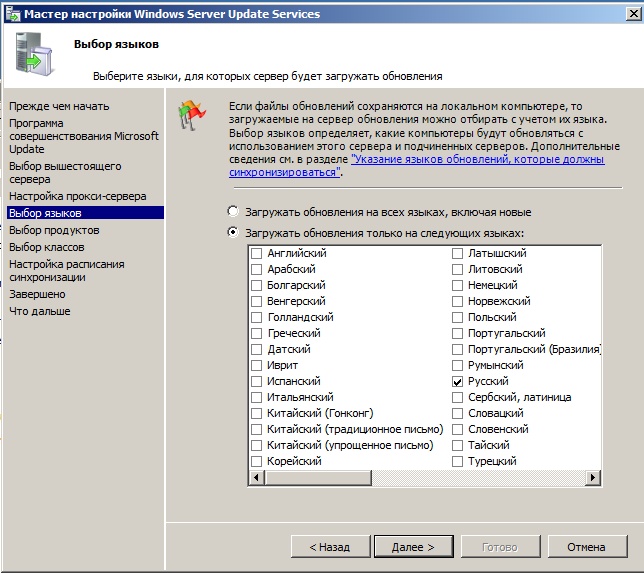Viewport: 644px width, 573px height.
Task: Select highlighted 'Выбор языков' step
Action: [85, 213]
